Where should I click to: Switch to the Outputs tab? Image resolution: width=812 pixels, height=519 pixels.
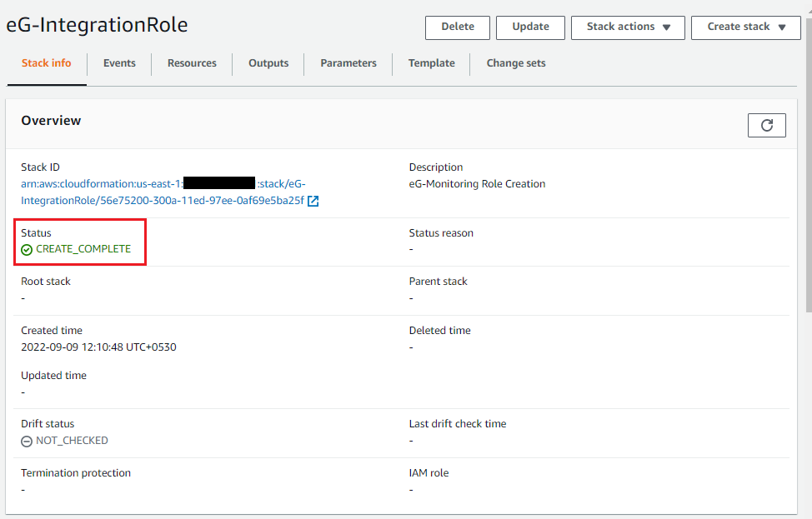pyautogui.click(x=268, y=63)
